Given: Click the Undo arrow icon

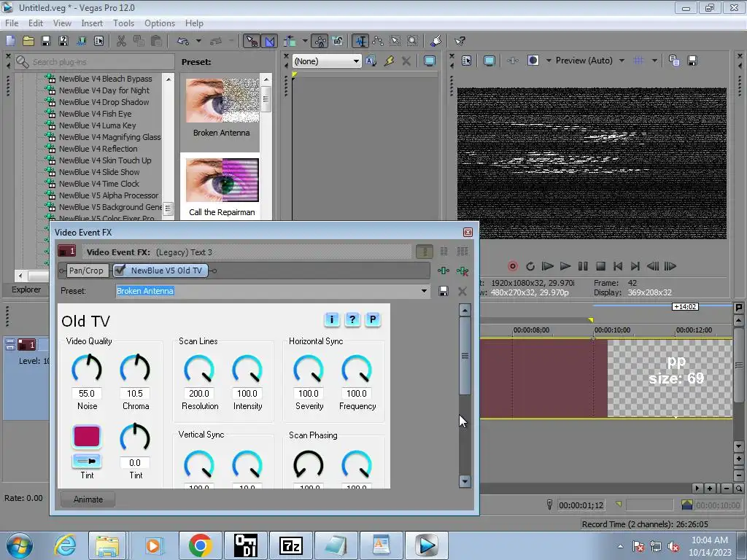Looking at the screenshot, I should click(183, 41).
